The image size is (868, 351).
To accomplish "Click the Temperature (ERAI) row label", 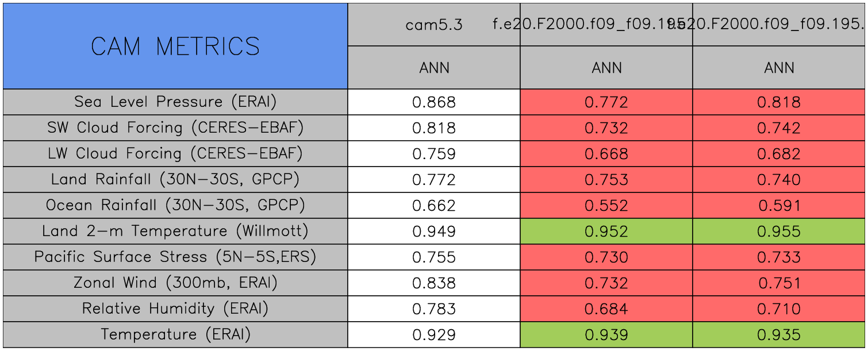I will (175, 334).
